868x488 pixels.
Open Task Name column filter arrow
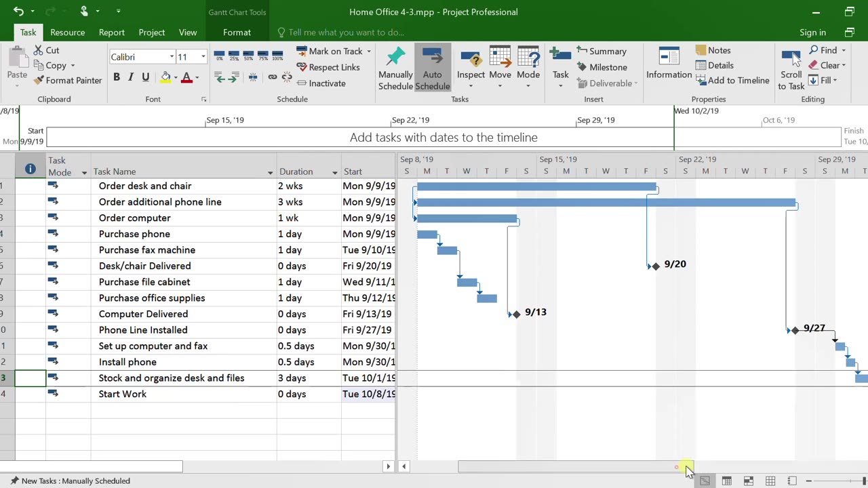click(x=270, y=172)
